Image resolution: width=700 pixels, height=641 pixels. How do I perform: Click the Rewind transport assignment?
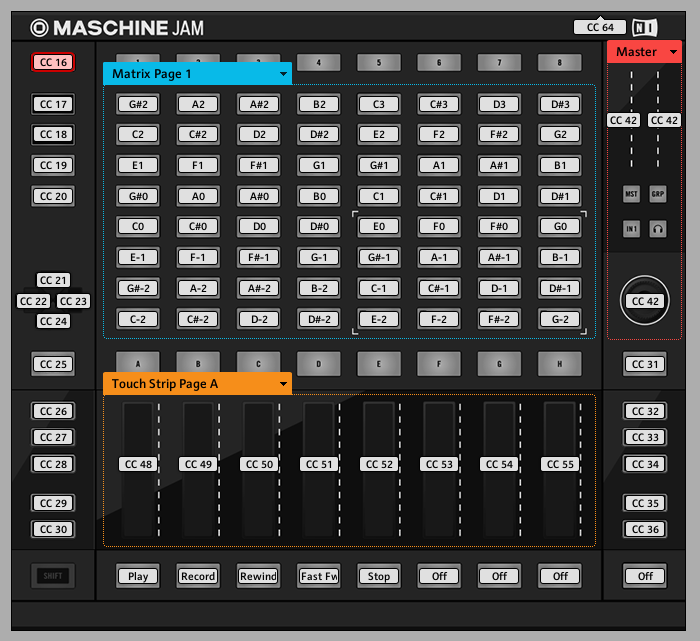tap(258, 576)
